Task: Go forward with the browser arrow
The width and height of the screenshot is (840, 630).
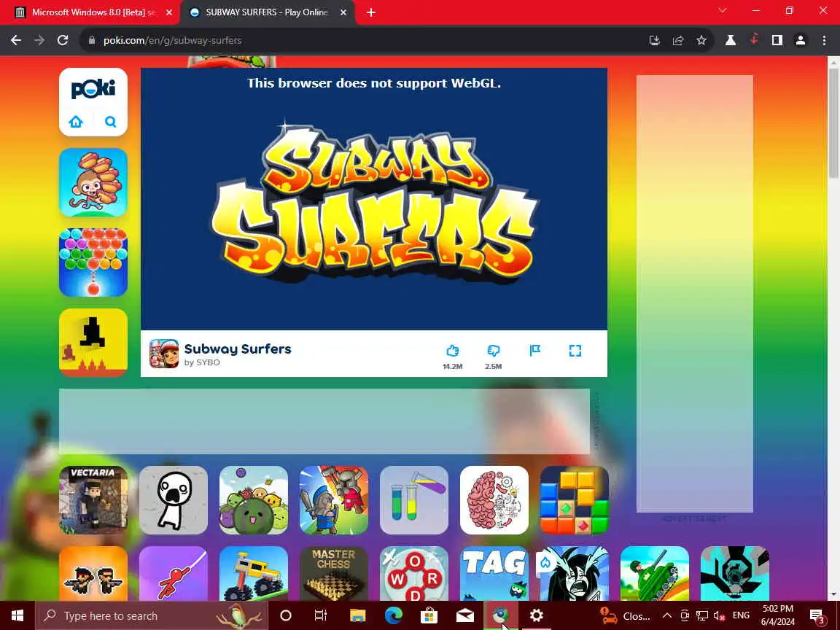Action: pos(39,40)
